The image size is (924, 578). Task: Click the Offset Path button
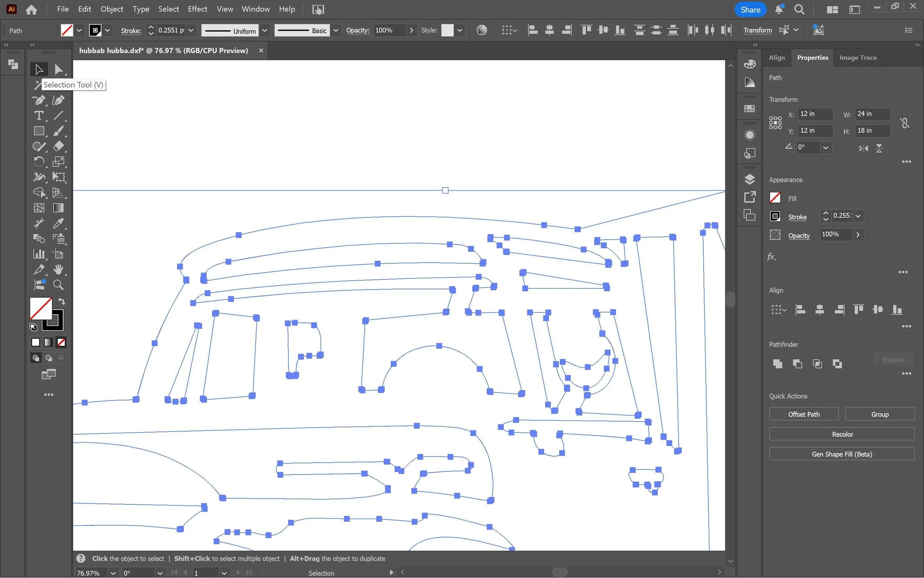(x=803, y=414)
